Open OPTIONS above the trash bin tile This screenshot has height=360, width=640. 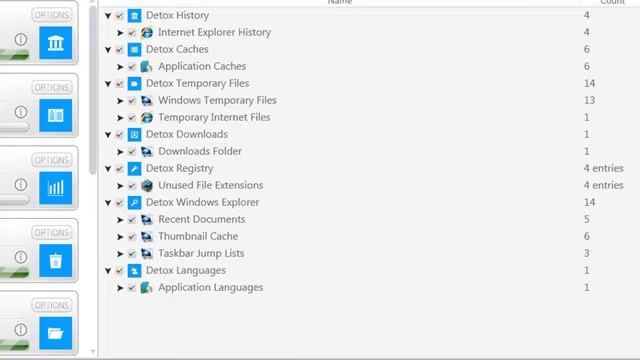pos(52,233)
